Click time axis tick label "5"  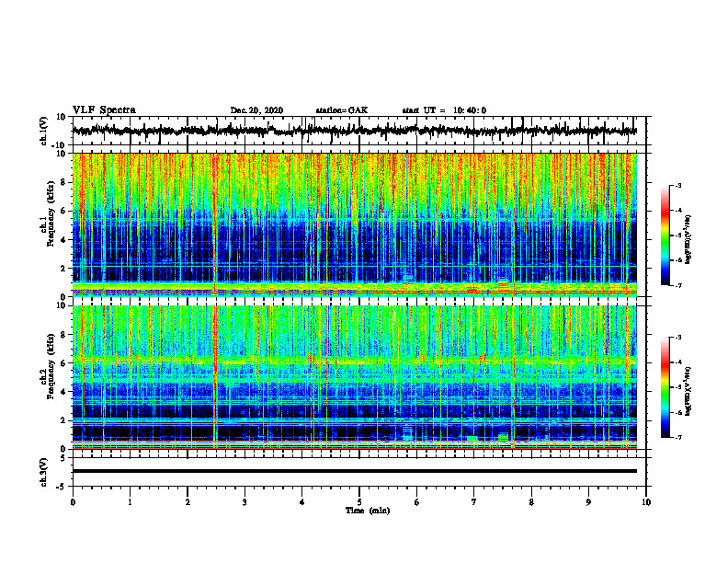pyautogui.click(x=359, y=502)
